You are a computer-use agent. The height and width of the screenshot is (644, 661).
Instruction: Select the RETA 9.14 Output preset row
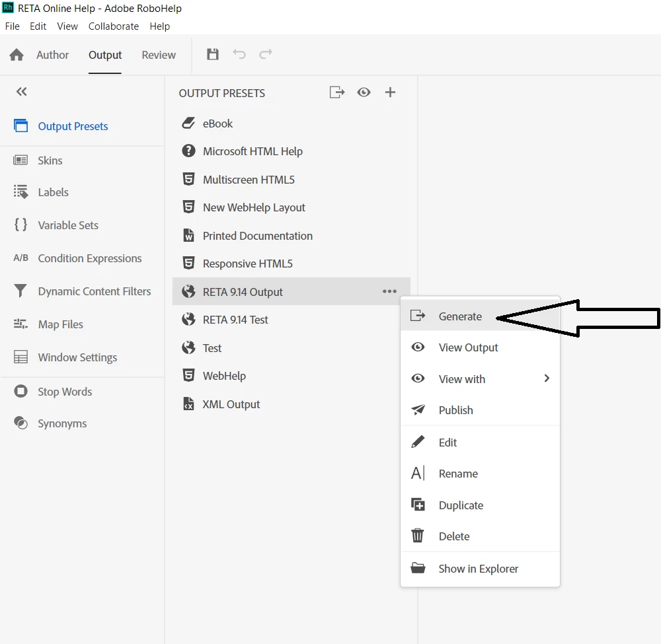[292, 291]
